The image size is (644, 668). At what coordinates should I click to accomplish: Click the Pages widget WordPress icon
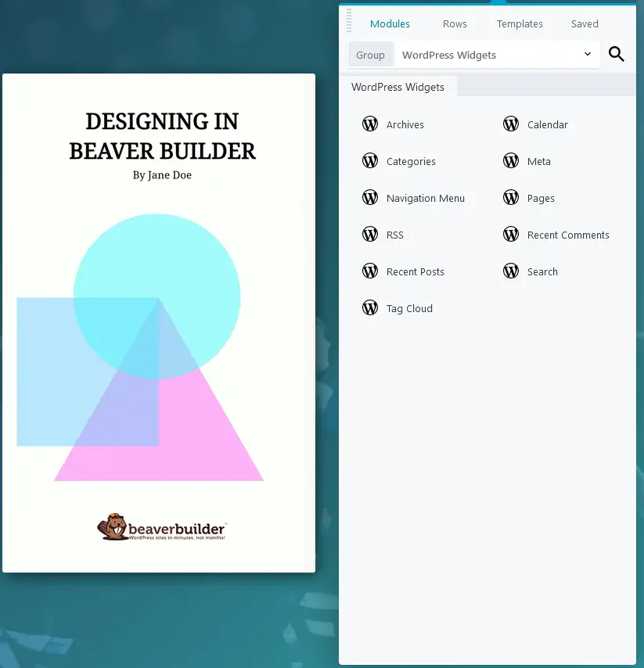coord(511,198)
